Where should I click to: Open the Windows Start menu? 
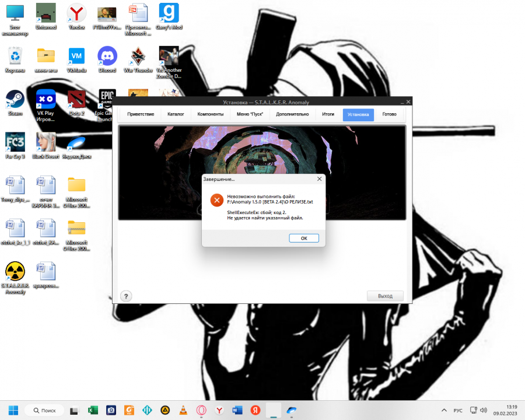[13, 410]
